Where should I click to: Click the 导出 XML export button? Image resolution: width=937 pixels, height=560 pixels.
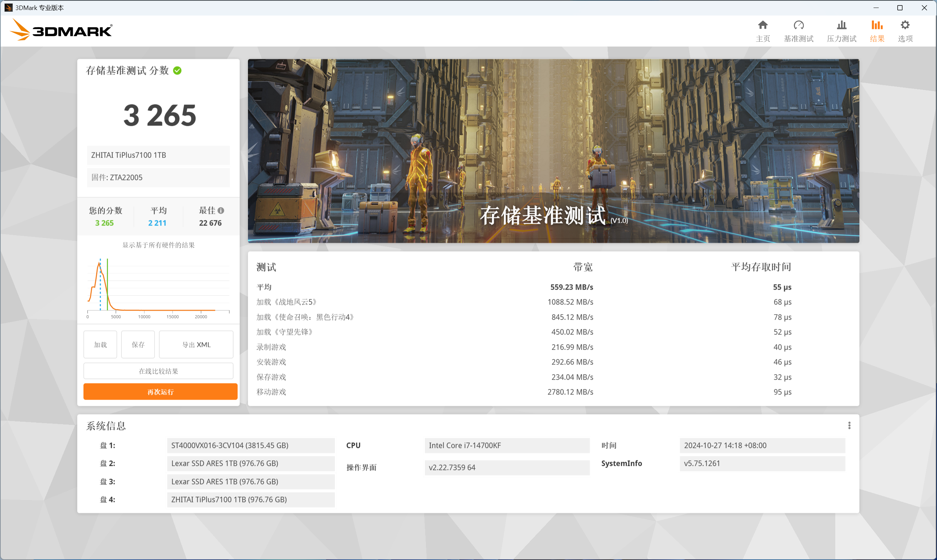[196, 344]
